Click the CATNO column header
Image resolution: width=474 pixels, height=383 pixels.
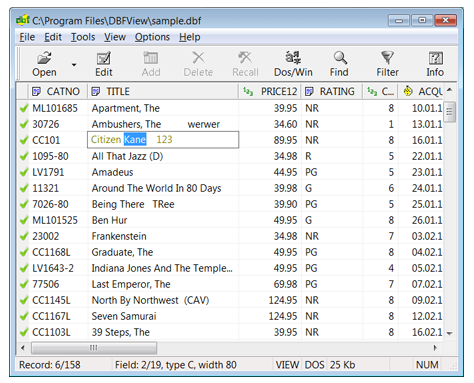58,91
